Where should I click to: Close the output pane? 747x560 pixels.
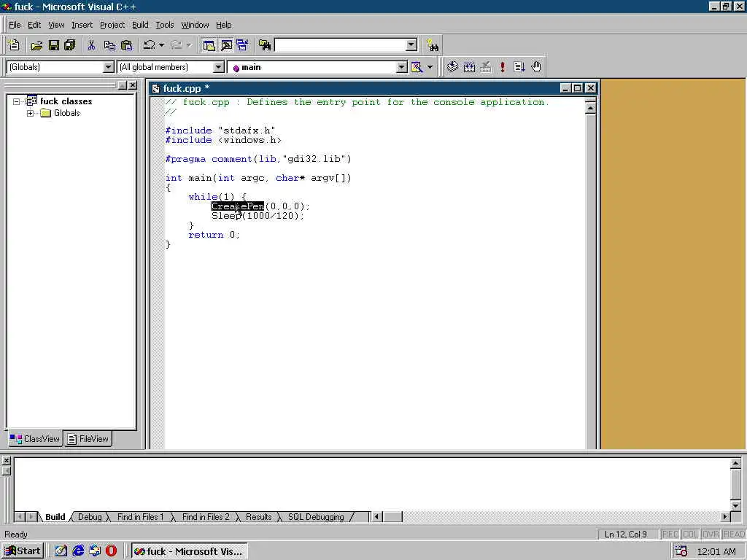(x=6, y=461)
